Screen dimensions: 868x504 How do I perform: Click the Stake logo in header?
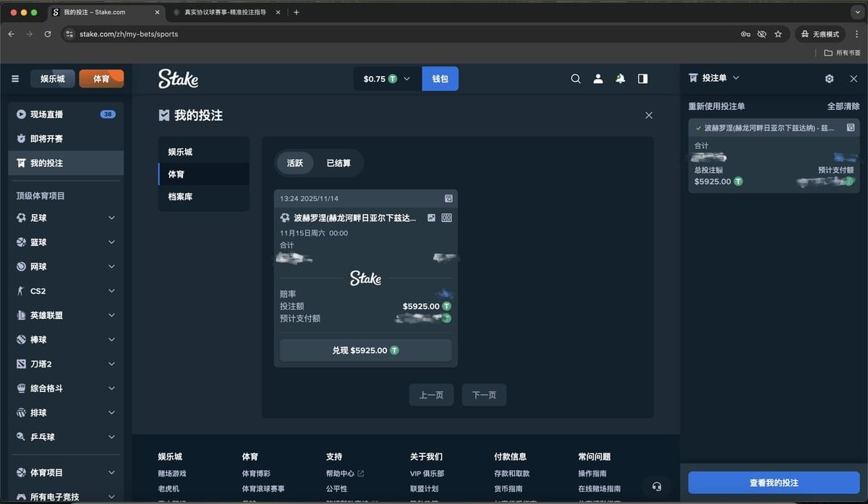178,79
